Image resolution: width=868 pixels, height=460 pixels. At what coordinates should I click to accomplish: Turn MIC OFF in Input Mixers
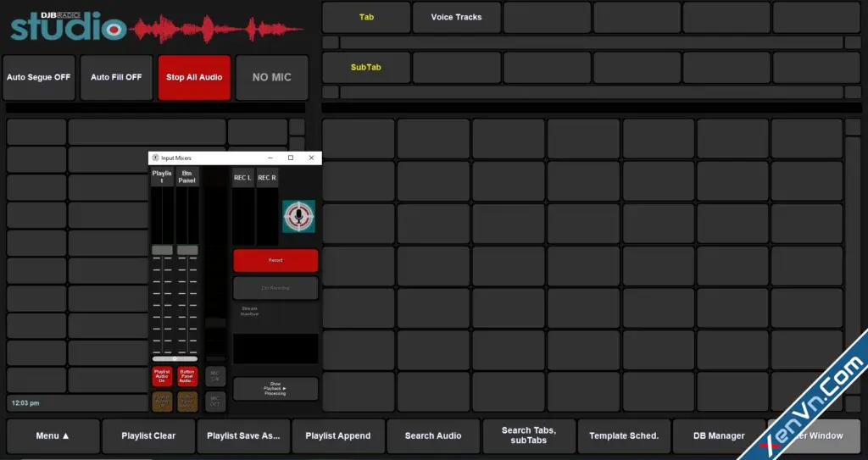(x=215, y=402)
